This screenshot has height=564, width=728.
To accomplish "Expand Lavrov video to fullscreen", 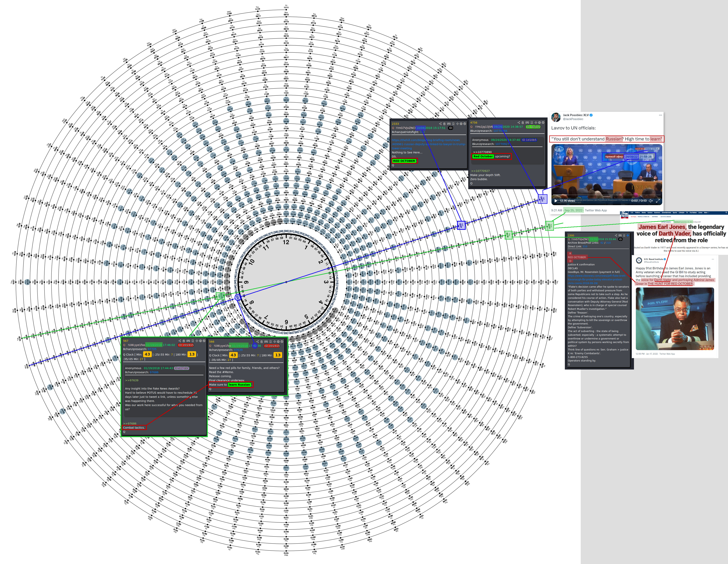I will pyautogui.click(x=658, y=201).
